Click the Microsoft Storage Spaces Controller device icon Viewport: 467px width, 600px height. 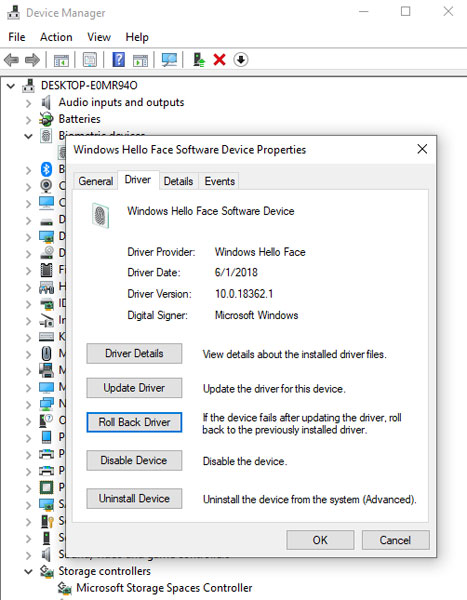click(x=64, y=588)
